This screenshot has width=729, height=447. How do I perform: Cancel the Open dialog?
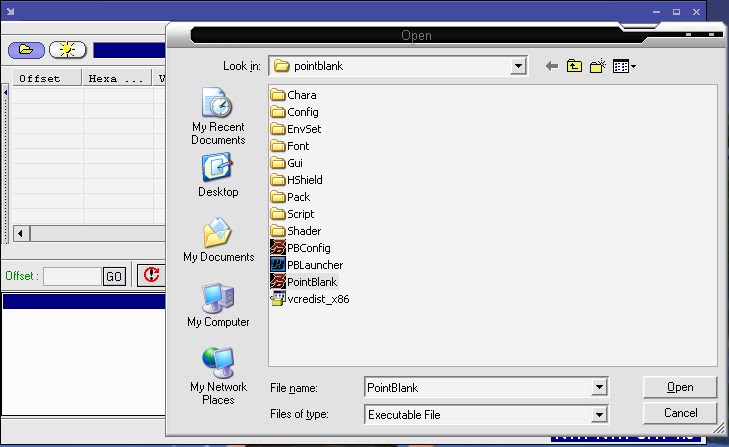coord(680,413)
